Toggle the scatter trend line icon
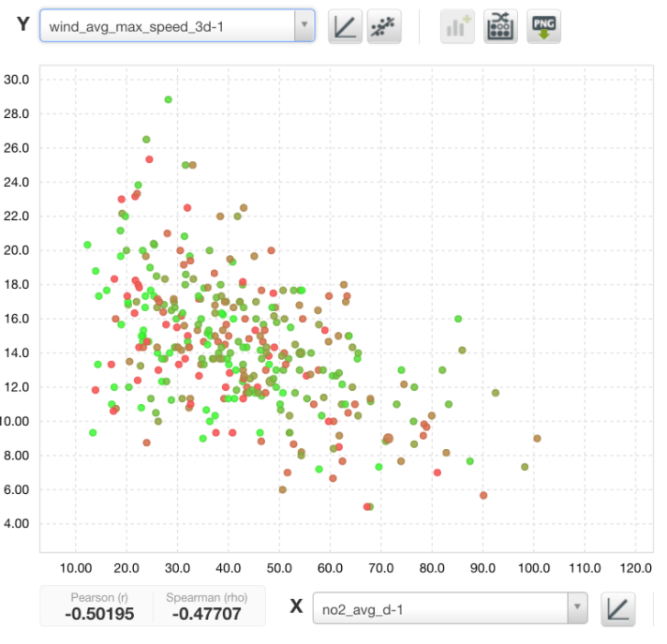This screenshot has height=644, width=667. tap(383, 26)
